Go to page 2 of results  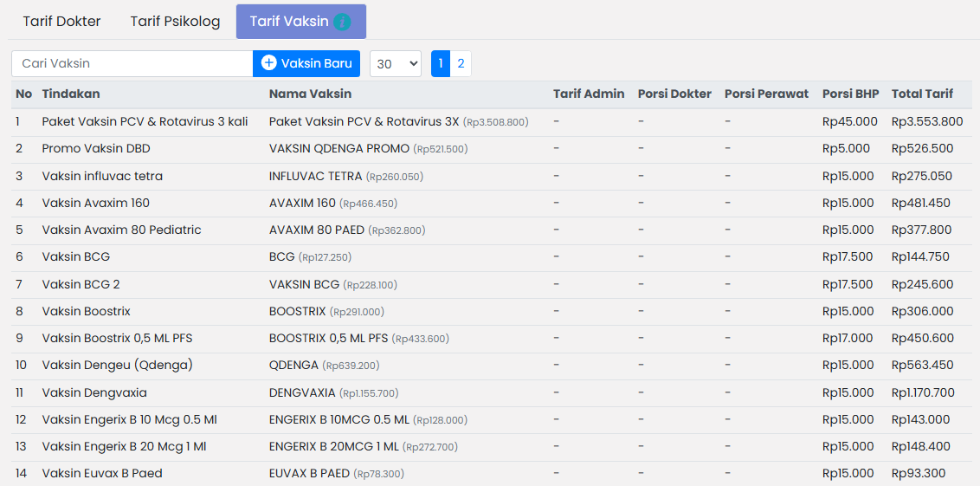(x=461, y=63)
